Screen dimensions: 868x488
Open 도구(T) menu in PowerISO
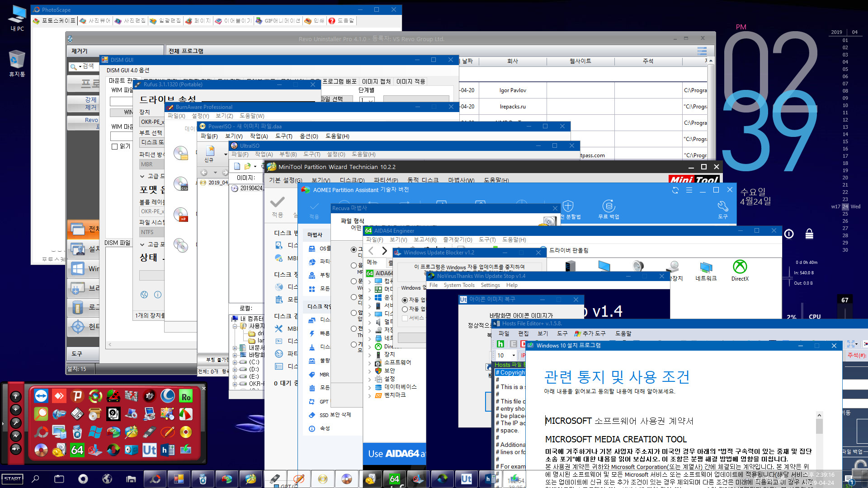[284, 136]
